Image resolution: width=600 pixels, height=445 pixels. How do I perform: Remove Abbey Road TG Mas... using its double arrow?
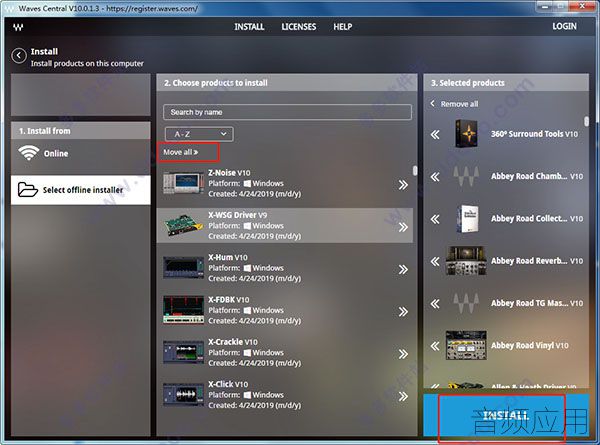435,304
